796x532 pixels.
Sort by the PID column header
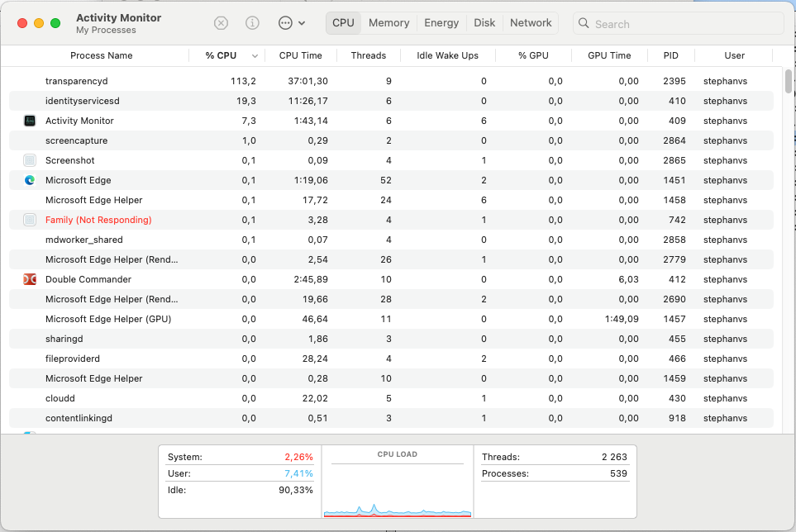click(x=670, y=56)
